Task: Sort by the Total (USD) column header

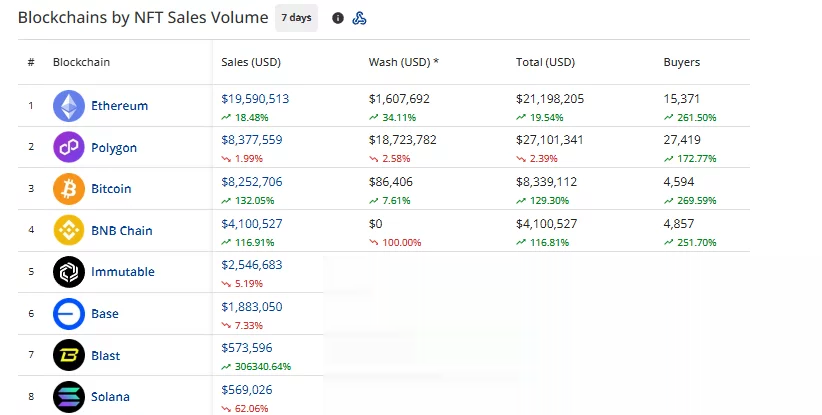Action: click(x=545, y=62)
